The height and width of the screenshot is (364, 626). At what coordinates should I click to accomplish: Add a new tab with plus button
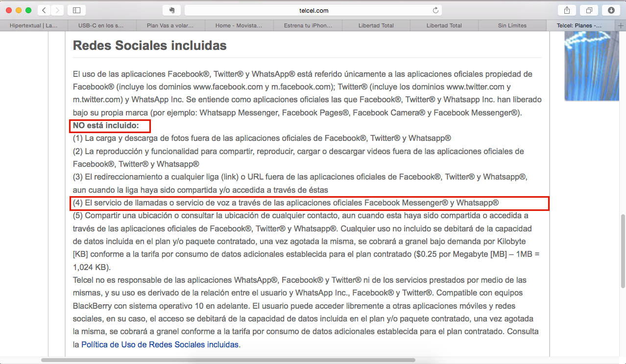tap(621, 25)
